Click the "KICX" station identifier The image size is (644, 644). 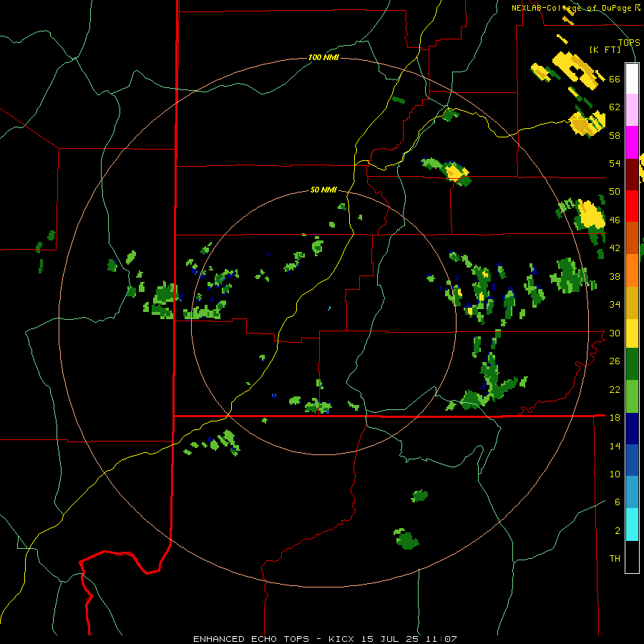[x=342, y=639]
